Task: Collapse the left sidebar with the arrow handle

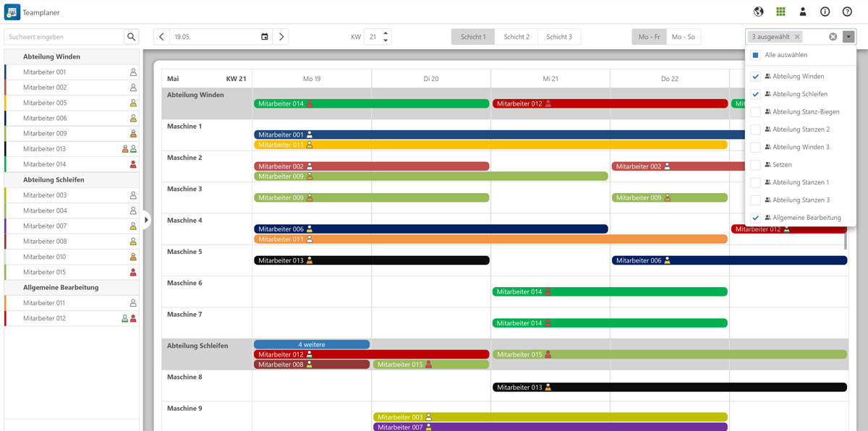Action: tap(146, 220)
